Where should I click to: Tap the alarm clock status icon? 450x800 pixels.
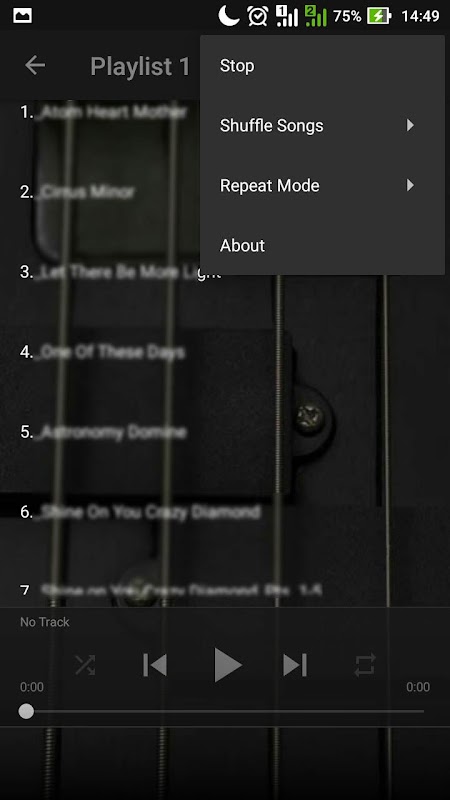click(258, 16)
